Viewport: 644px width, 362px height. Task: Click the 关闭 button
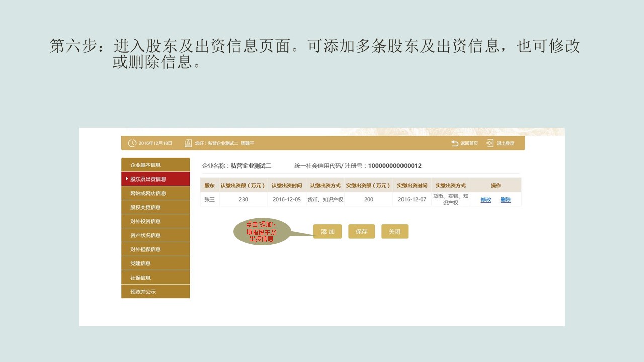click(x=395, y=231)
